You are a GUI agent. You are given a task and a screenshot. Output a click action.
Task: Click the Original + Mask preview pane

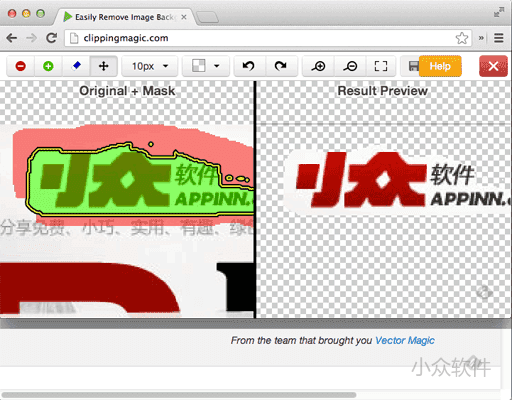[x=127, y=199]
